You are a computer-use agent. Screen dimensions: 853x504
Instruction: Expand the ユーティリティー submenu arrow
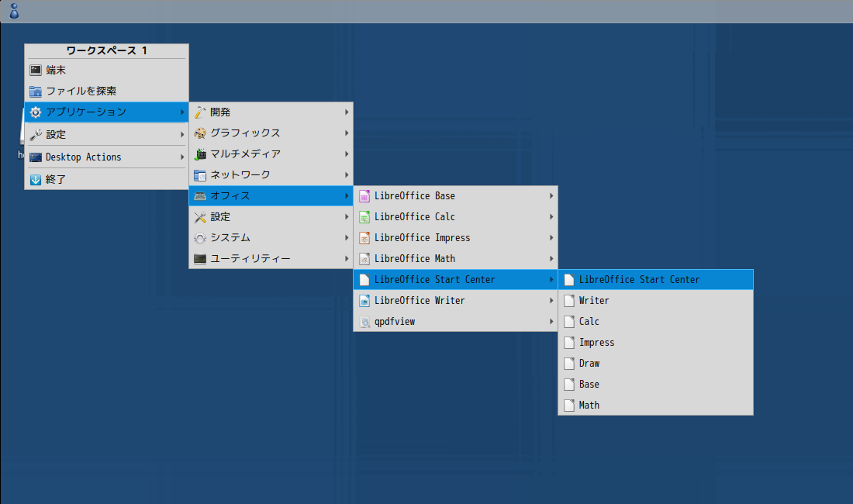(x=347, y=259)
